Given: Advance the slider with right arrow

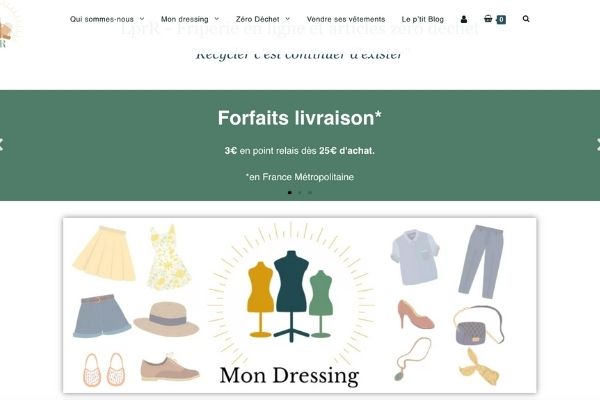Looking at the screenshot, I should coord(598,144).
